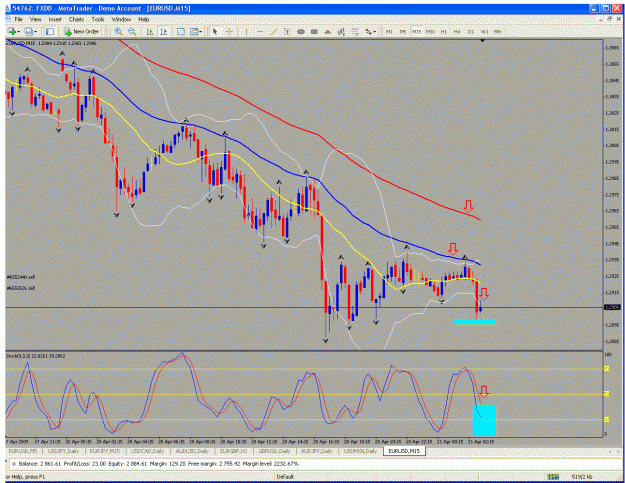Expand the Arrows tool dropdown arrow

[x=375, y=32]
